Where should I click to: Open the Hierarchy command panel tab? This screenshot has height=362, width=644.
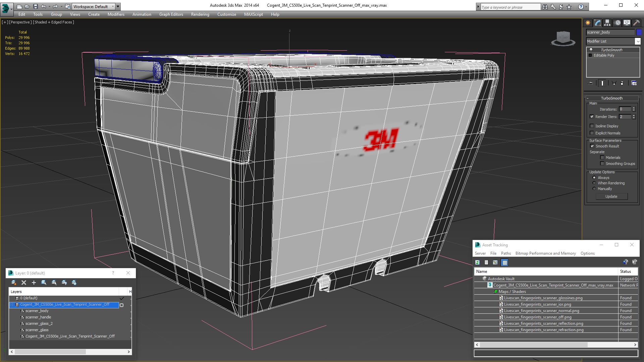607,23
